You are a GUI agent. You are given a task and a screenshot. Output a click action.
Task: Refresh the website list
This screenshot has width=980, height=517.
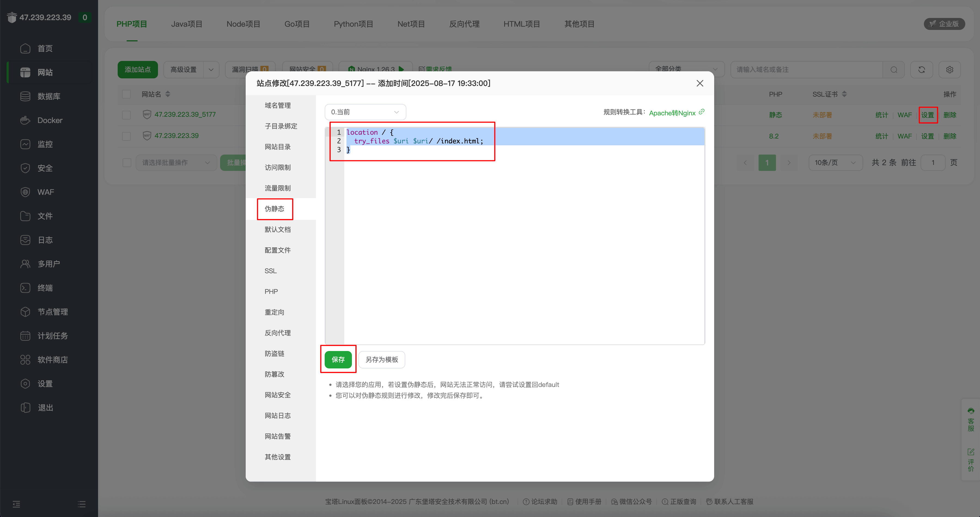[921, 70]
